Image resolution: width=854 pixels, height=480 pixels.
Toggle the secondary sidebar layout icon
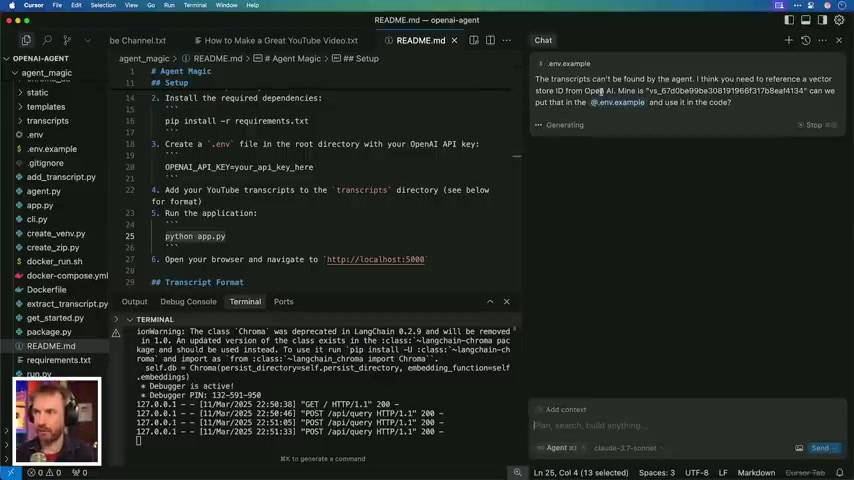[x=822, y=20]
